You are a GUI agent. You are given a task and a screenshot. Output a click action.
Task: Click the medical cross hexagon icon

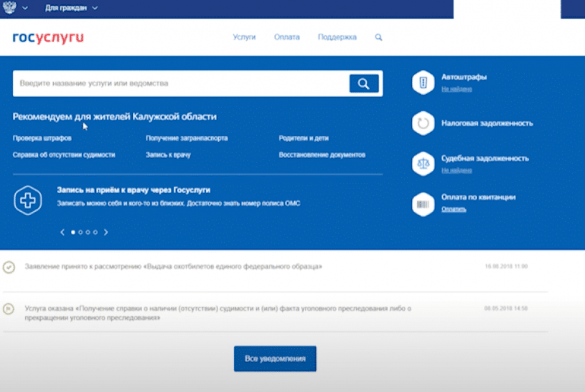coord(27,200)
